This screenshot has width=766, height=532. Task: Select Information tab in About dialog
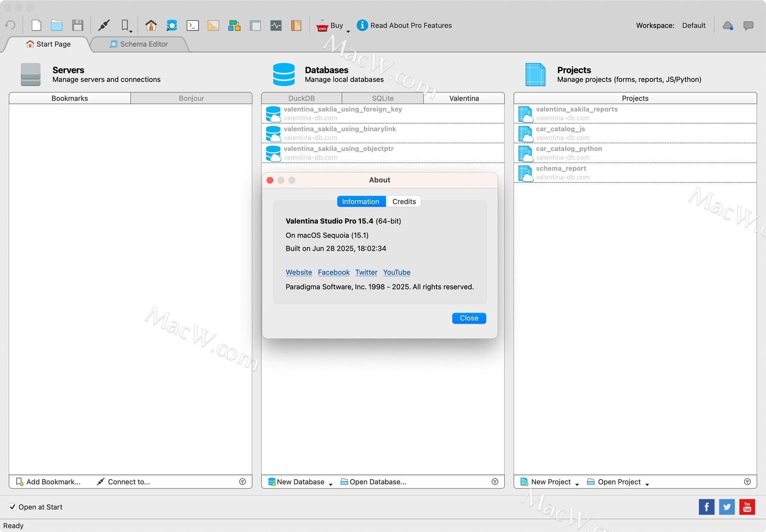tap(361, 202)
